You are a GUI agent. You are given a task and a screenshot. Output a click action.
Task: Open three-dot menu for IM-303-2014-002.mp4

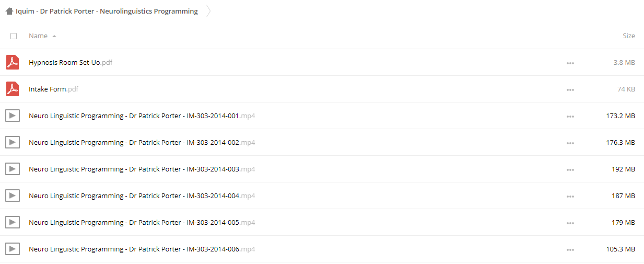pos(570,143)
